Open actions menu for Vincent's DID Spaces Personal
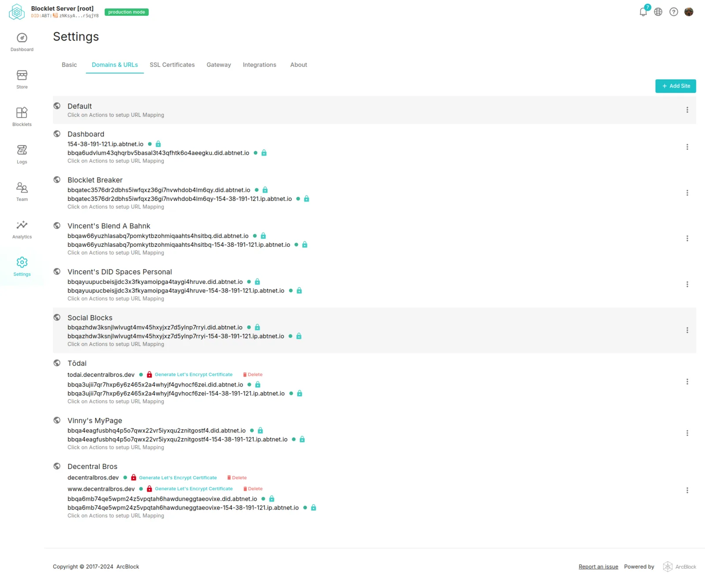Image resolution: width=705 pixels, height=588 pixels. (x=687, y=285)
